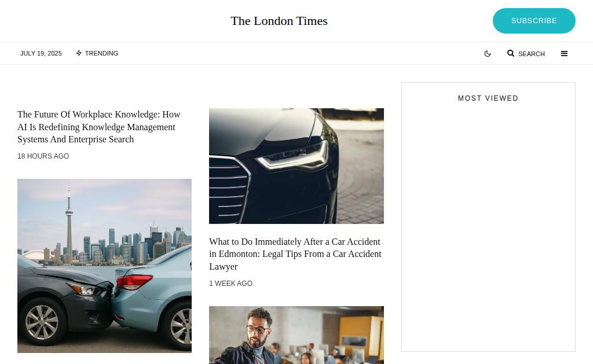
Task: Open the AI knowledge management article headline
Action: pos(98,127)
